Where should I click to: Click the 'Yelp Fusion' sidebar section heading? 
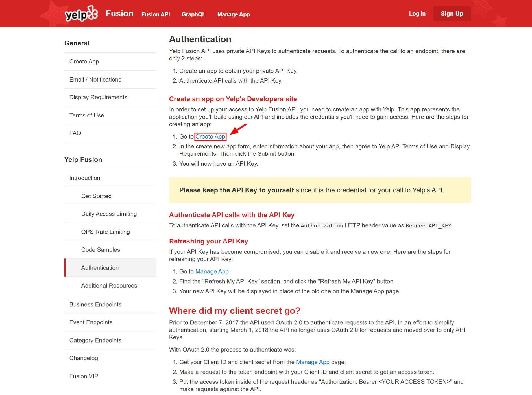pos(83,160)
